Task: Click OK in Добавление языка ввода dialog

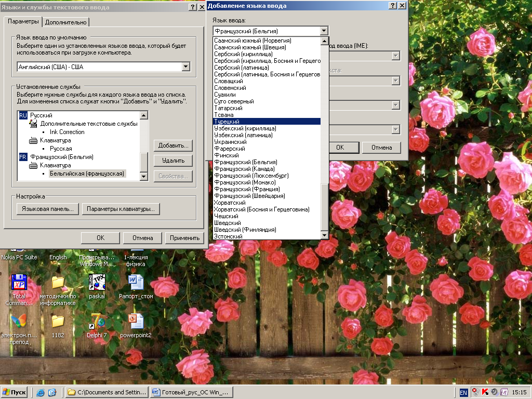Action: tap(340, 147)
